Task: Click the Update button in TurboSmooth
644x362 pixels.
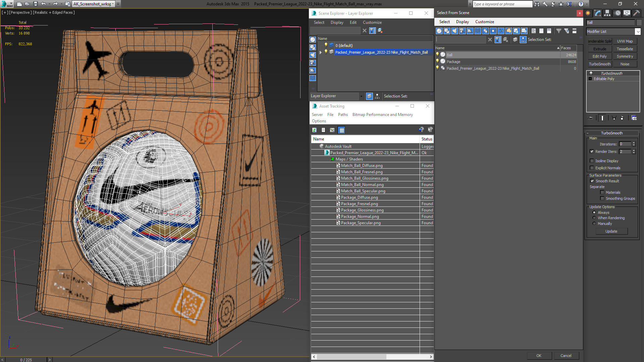Action: [x=611, y=231]
